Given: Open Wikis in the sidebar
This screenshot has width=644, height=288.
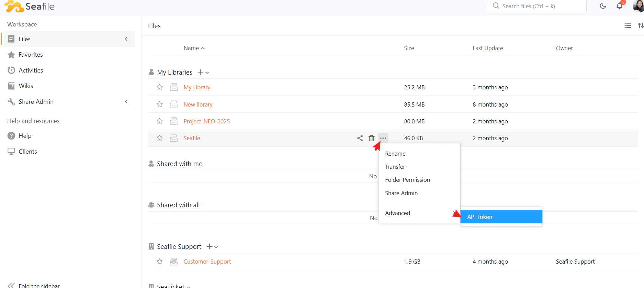Looking at the screenshot, I should point(26,86).
